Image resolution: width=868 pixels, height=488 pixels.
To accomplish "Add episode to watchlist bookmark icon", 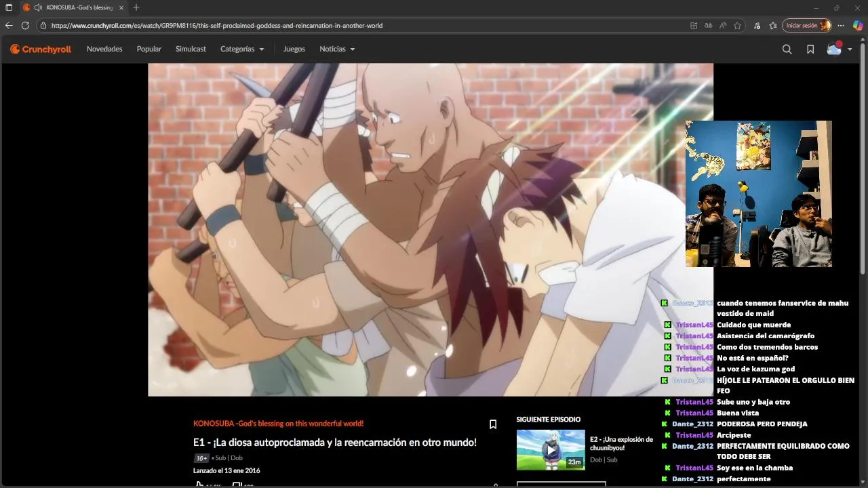I will click(x=493, y=424).
